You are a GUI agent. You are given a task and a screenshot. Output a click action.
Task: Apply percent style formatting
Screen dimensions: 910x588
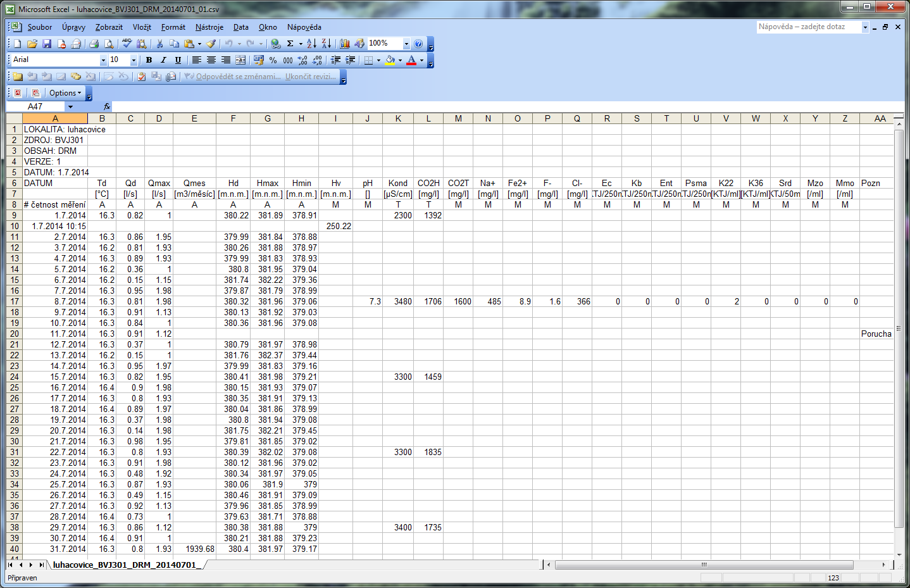[x=273, y=60]
